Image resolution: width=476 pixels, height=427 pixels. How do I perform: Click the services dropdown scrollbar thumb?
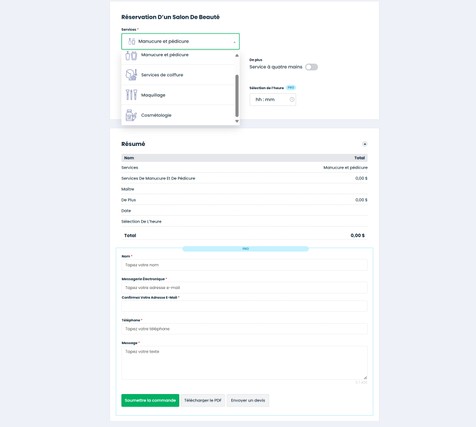pyautogui.click(x=237, y=96)
